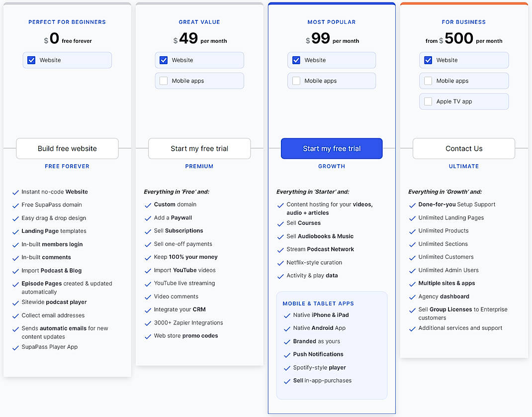532x417 pixels.
Task: Click the Build free website button
Action: click(67, 148)
